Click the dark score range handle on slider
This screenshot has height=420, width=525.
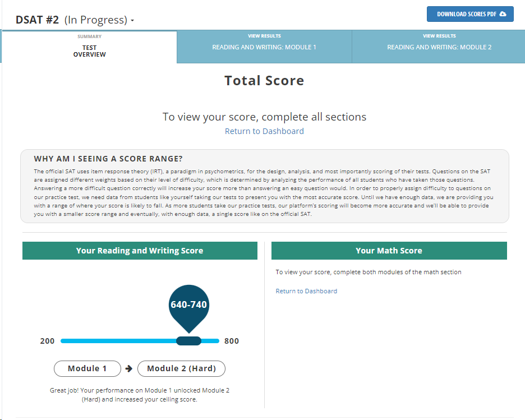(x=188, y=341)
